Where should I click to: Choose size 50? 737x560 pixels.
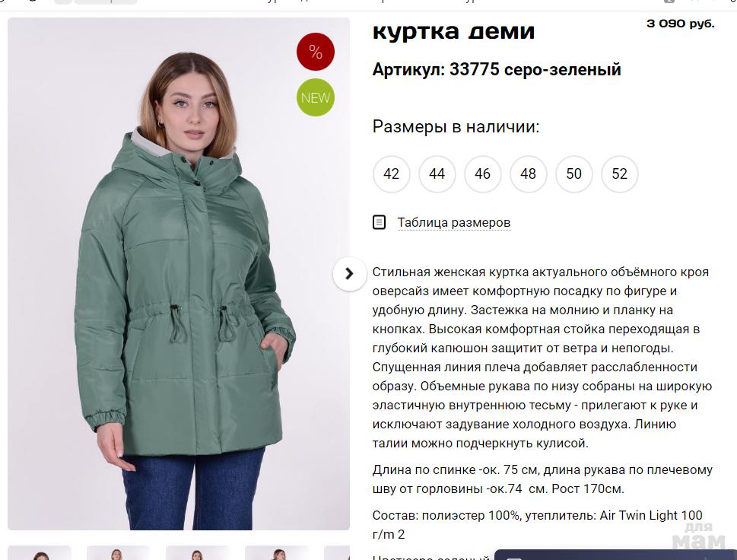[574, 174]
